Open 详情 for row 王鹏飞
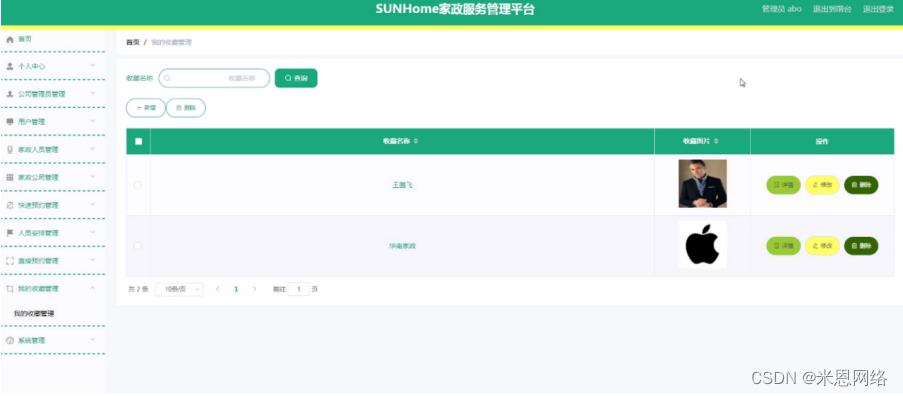The width and height of the screenshot is (903, 396). tap(783, 185)
